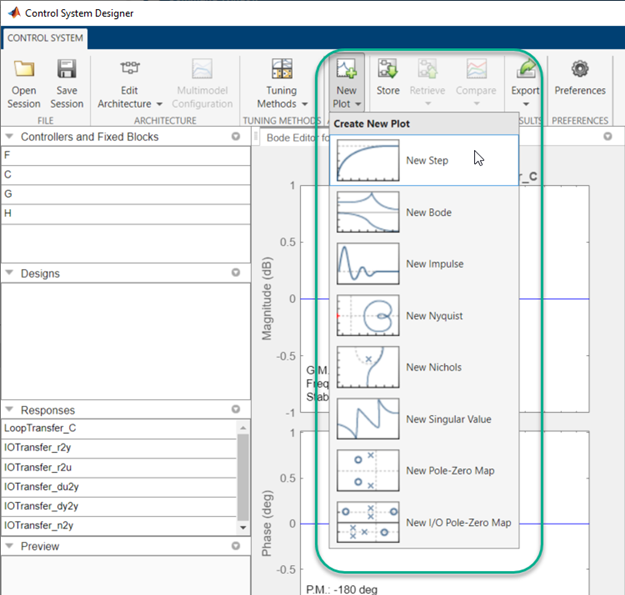Collapse the Controllers and Fixed Blocks panel
This screenshot has height=595, width=625.
[x=9, y=137]
